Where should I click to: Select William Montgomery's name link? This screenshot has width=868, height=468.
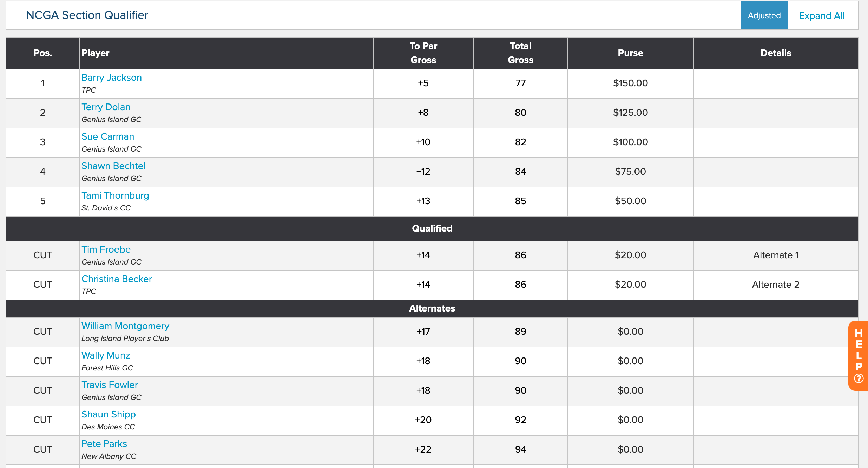pos(125,326)
